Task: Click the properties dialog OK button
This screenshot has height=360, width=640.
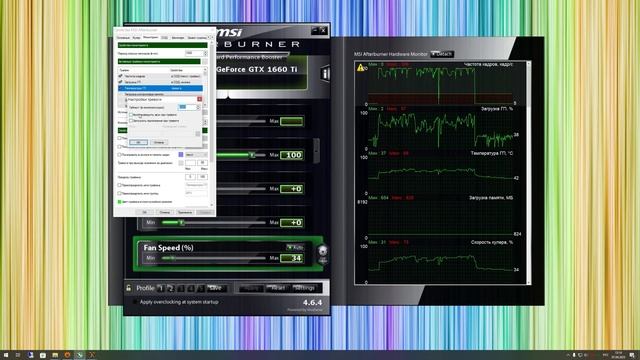Action: point(144,212)
